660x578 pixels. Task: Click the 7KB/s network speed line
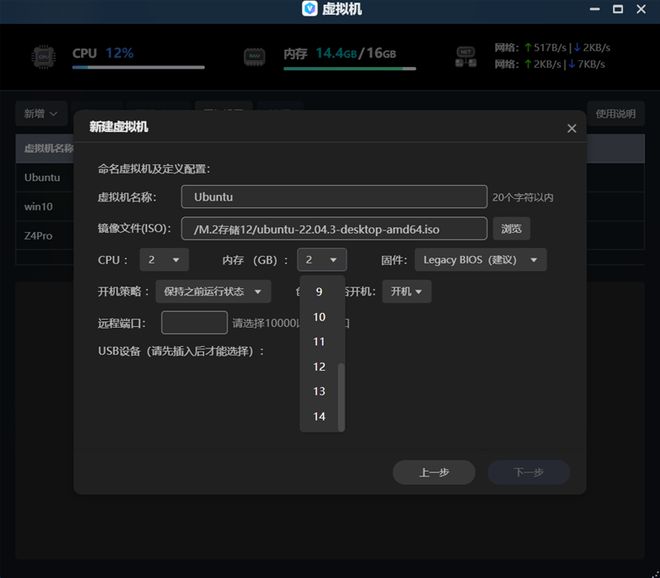pos(550,64)
